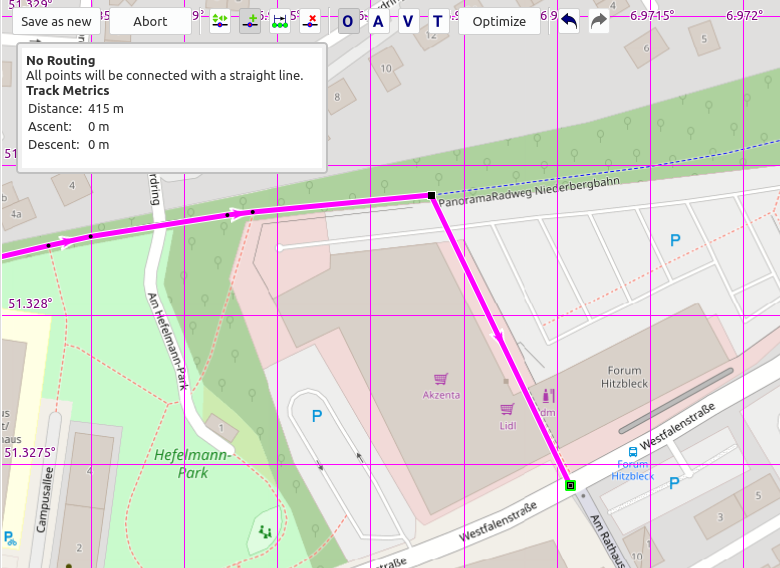Click the Akzenta shop icon on map
780x568 pixels.
pos(440,379)
